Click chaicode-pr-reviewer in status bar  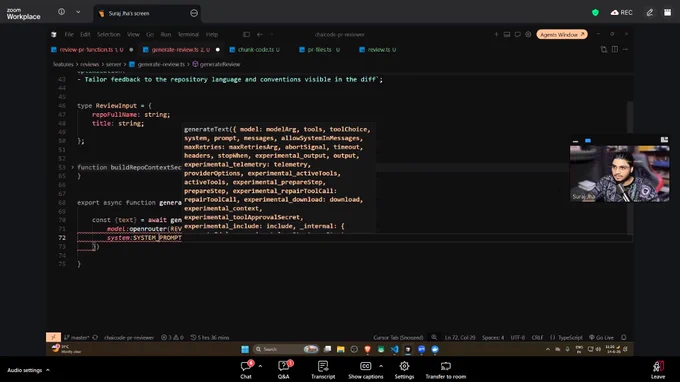click(x=129, y=337)
